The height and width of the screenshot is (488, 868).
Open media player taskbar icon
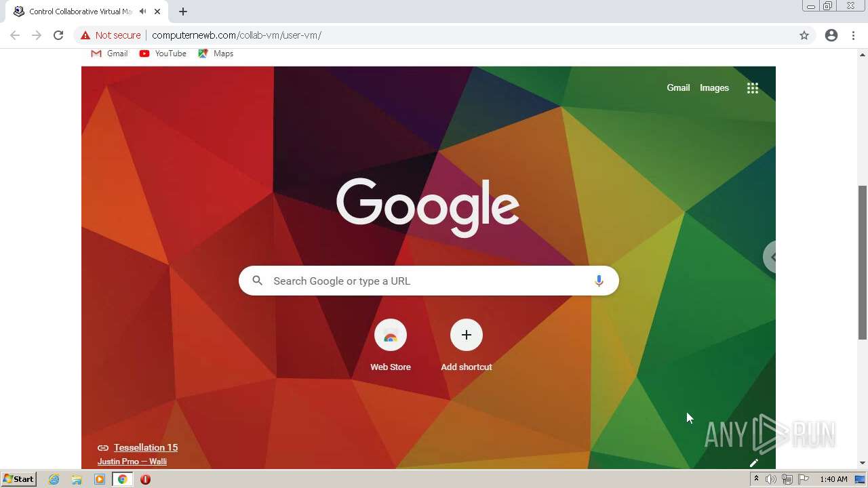coord(100,479)
